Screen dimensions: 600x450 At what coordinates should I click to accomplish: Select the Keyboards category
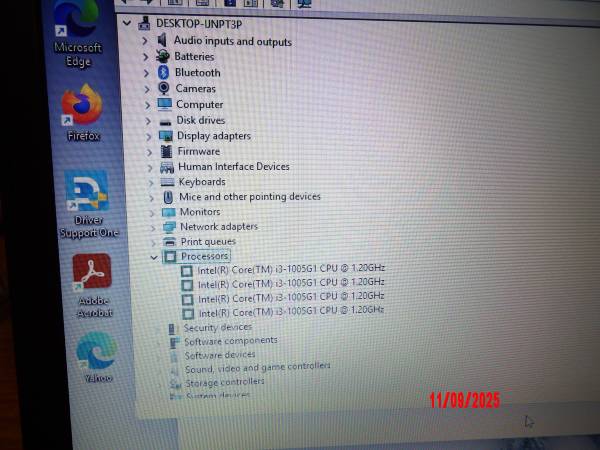click(201, 182)
